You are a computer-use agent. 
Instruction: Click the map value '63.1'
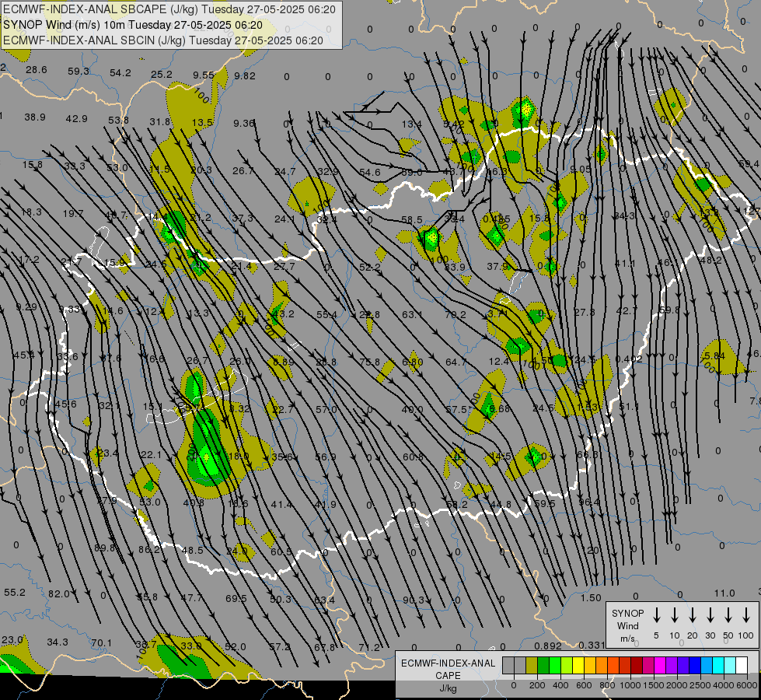[412, 315]
